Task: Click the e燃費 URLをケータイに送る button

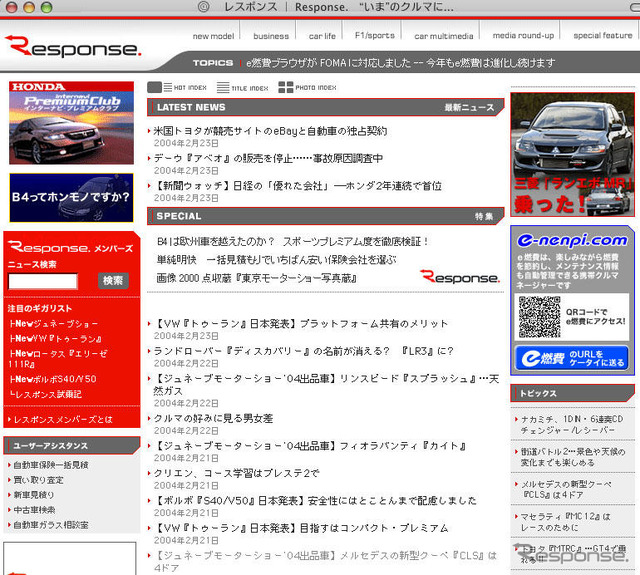Action: (x=572, y=358)
